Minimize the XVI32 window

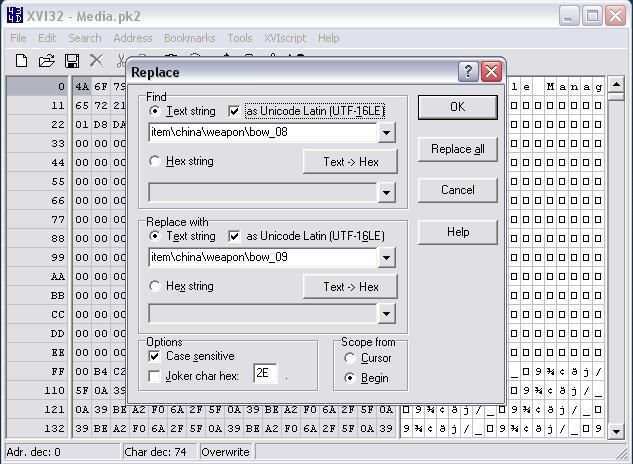coord(569,16)
